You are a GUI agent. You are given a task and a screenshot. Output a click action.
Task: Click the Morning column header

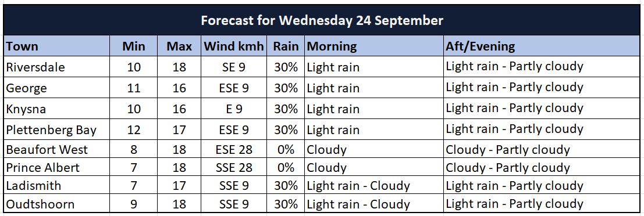click(374, 46)
